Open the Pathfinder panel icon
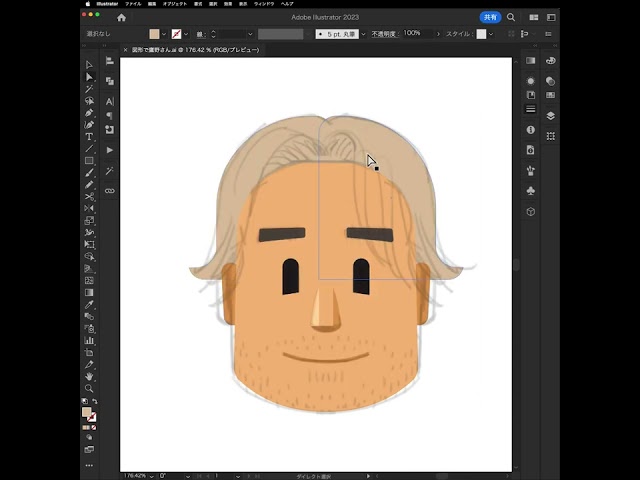The width and height of the screenshot is (640, 480). pyautogui.click(x=109, y=81)
